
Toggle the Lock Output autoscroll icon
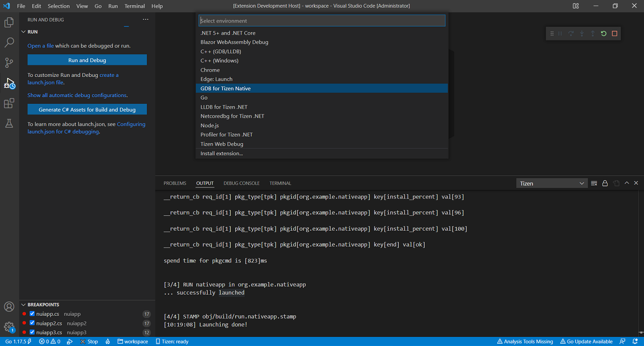pos(605,183)
